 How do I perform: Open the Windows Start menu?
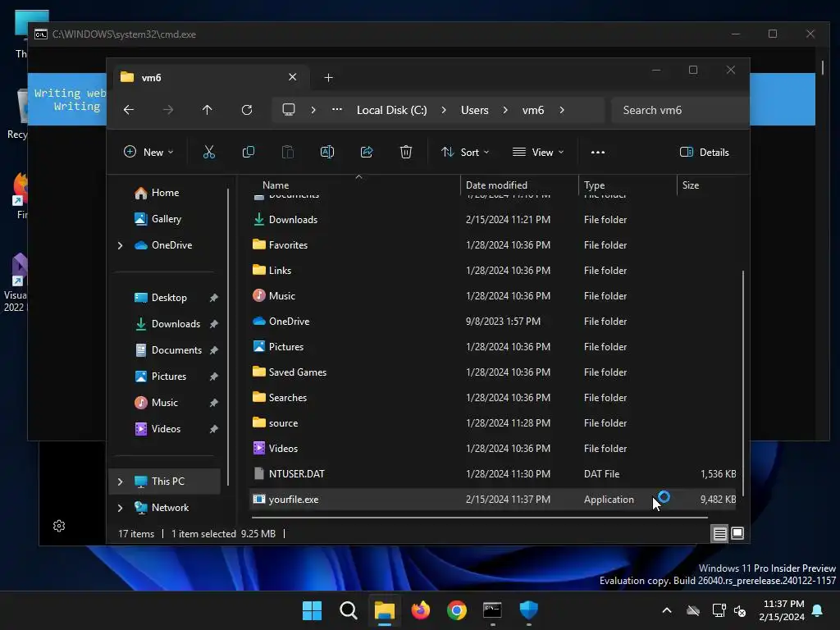[312, 610]
